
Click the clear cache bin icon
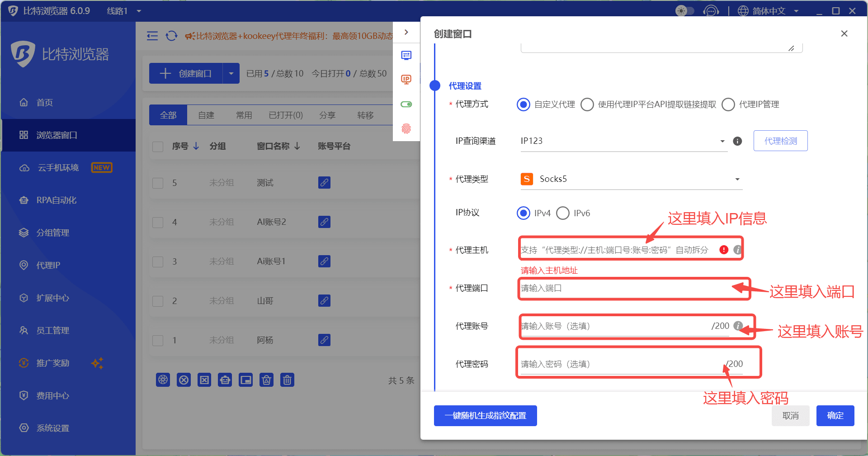[x=266, y=380]
